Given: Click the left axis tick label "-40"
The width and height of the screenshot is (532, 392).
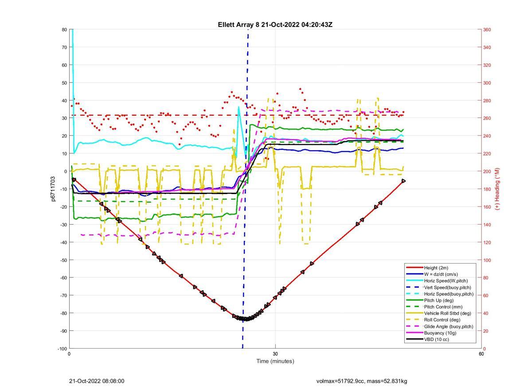Looking at the screenshot, I should click(63, 242).
